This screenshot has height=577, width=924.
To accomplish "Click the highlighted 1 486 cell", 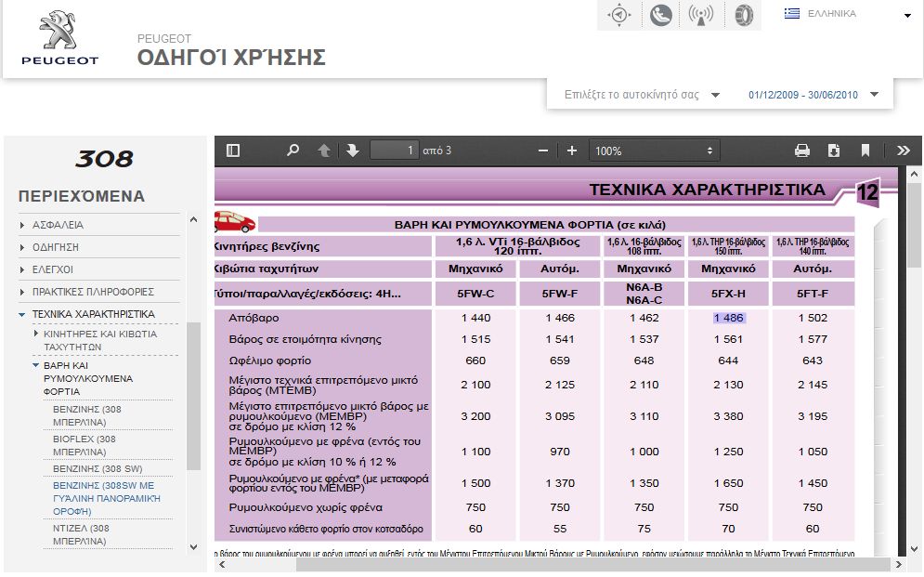I will 729,318.
